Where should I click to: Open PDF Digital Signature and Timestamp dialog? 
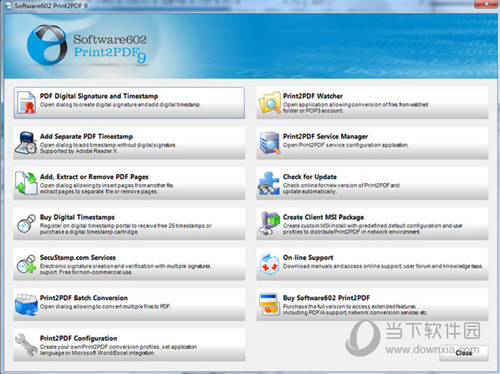point(129,103)
